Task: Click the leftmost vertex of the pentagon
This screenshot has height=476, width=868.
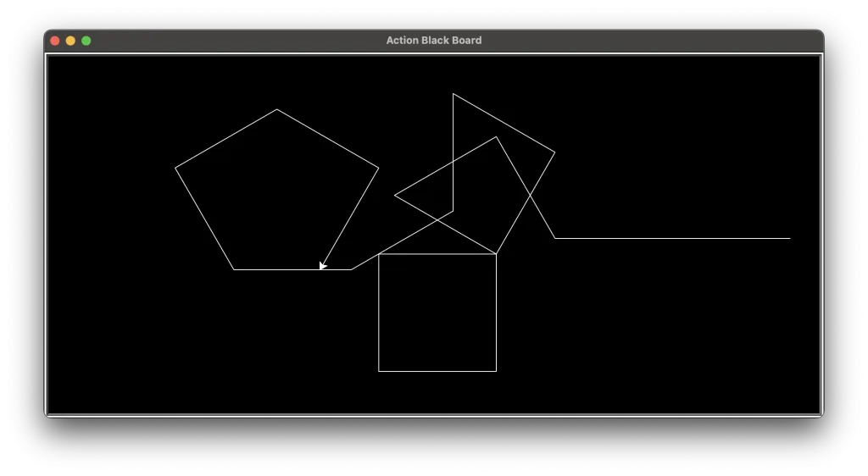Action: pyautogui.click(x=175, y=168)
